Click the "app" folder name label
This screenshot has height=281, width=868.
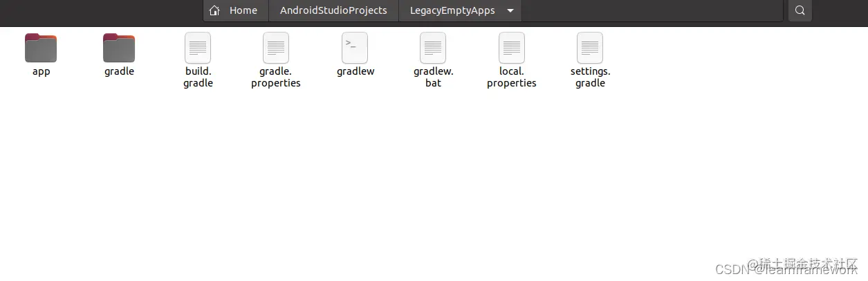coord(41,71)
